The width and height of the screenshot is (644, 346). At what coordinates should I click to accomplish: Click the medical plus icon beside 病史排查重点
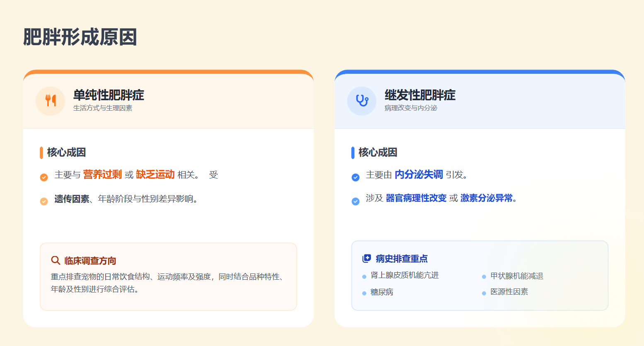pos(367,259)
